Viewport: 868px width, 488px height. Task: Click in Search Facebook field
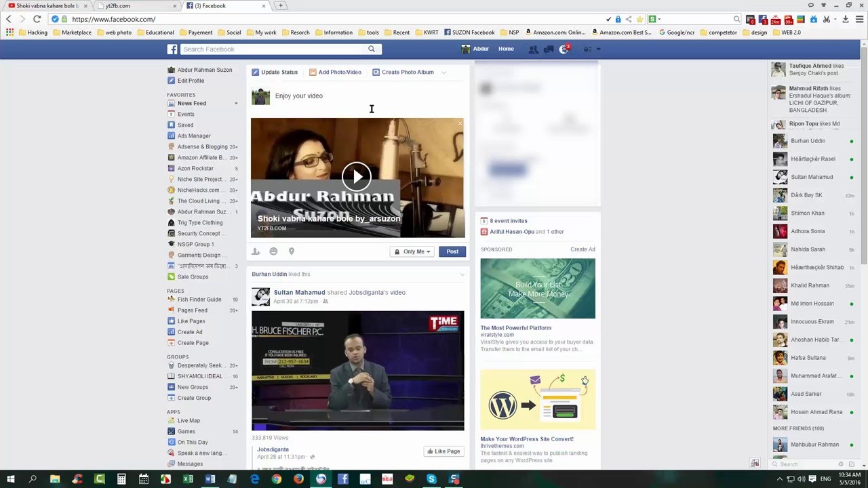tap(273, 49)
